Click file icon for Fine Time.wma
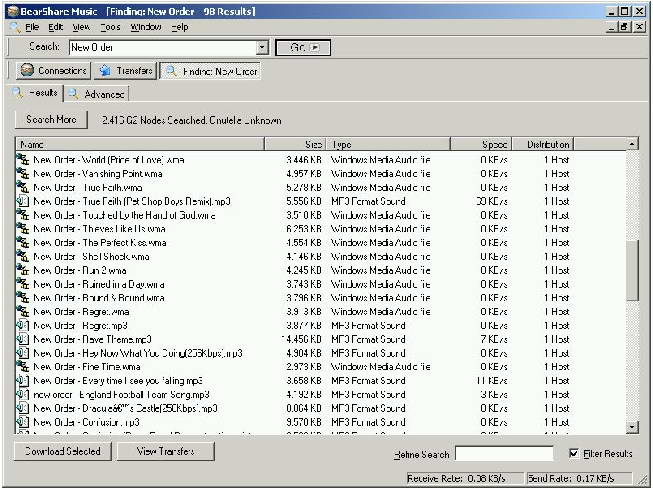The width and height of the screenshot is (653, 490). [x=23, y=366]
